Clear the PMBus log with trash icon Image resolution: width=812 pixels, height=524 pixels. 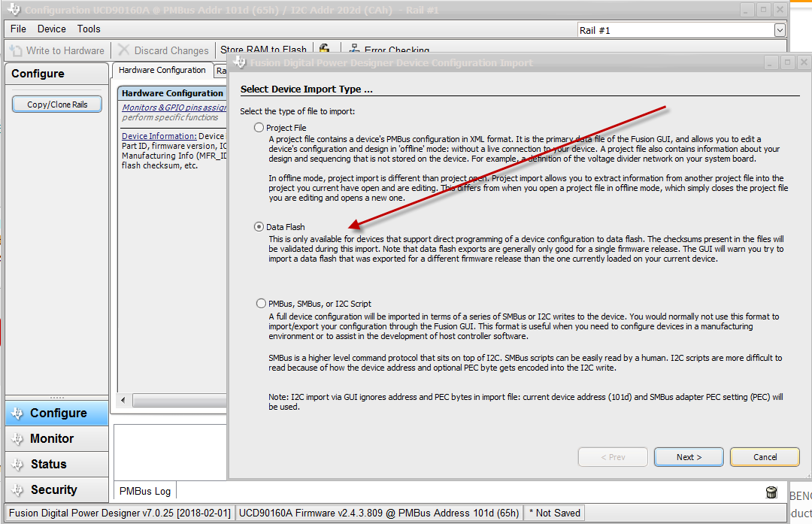point(771,492)
